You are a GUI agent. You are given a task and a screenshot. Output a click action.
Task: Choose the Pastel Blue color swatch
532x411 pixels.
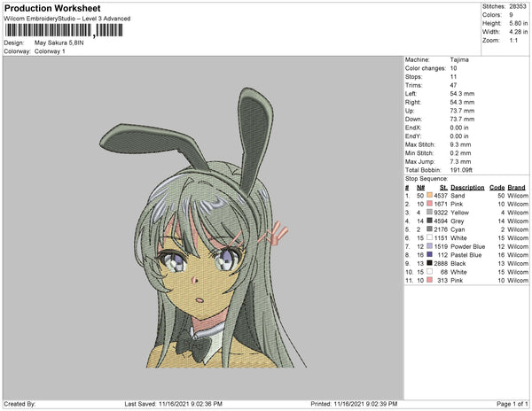coord(429,254)
